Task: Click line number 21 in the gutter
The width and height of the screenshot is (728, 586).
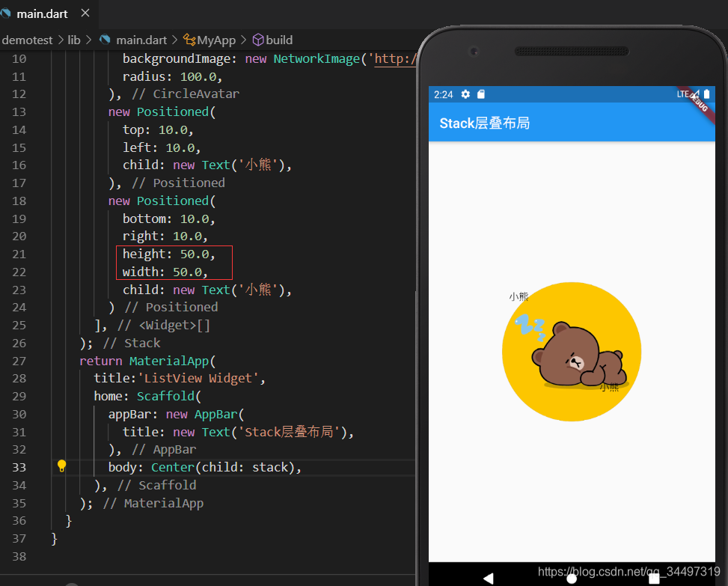Action: [x=19, y=254]
